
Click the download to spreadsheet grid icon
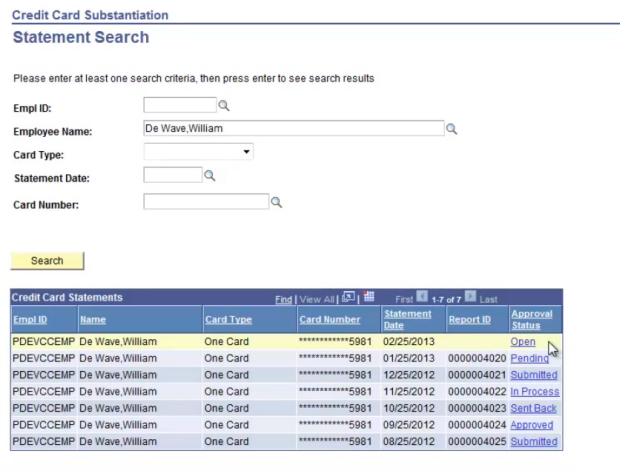tap(369, 297)
